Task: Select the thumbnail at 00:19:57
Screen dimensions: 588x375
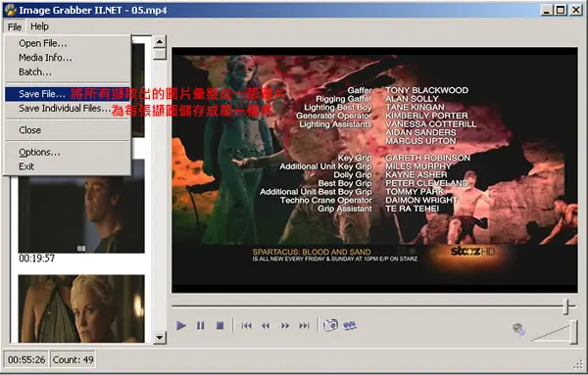Action: 81,210
